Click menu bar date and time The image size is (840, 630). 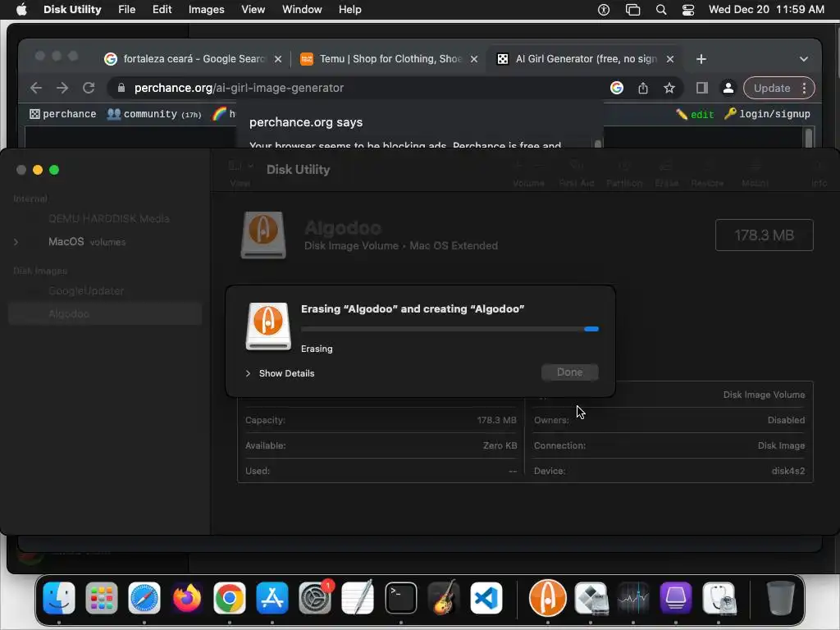[x=766, y=10]
